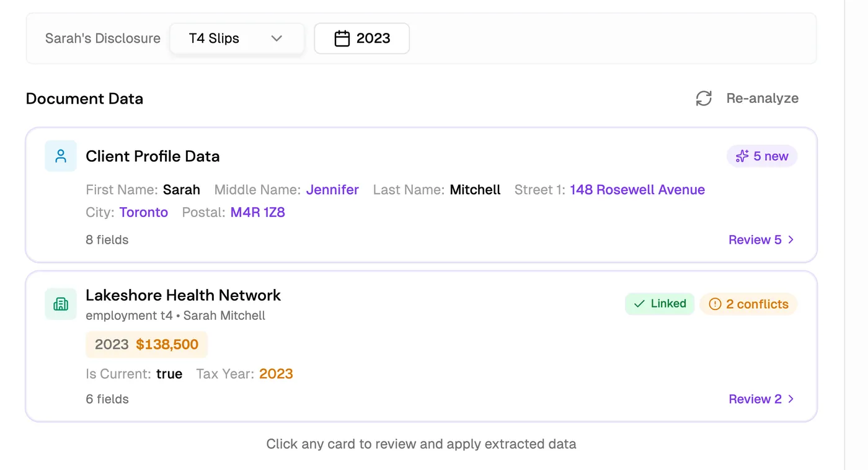Open the Review 5 link
The width and height of the screenshot is (868, 470).
761,240
